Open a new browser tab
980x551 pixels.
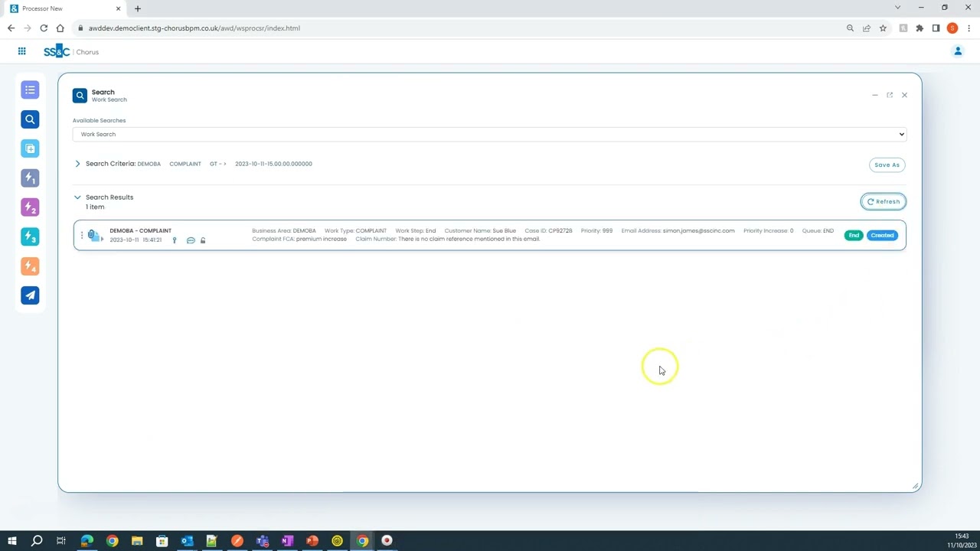tap(138, 8)
